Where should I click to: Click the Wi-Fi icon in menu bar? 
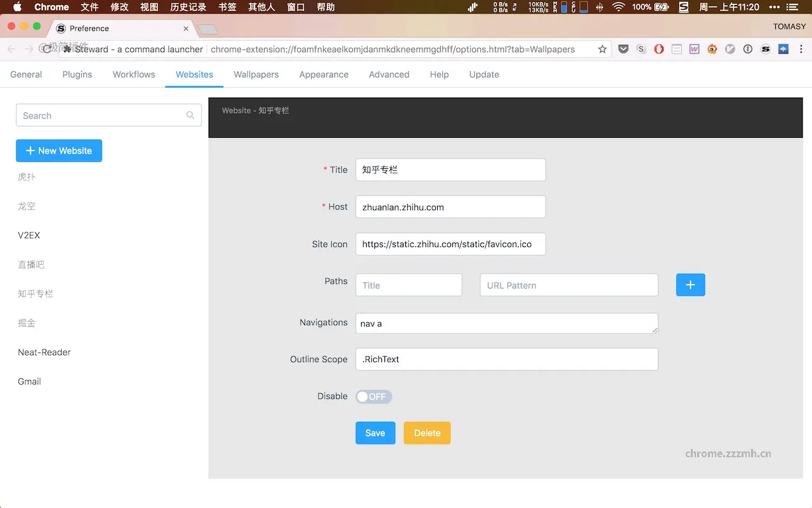[x=619, y=7]
